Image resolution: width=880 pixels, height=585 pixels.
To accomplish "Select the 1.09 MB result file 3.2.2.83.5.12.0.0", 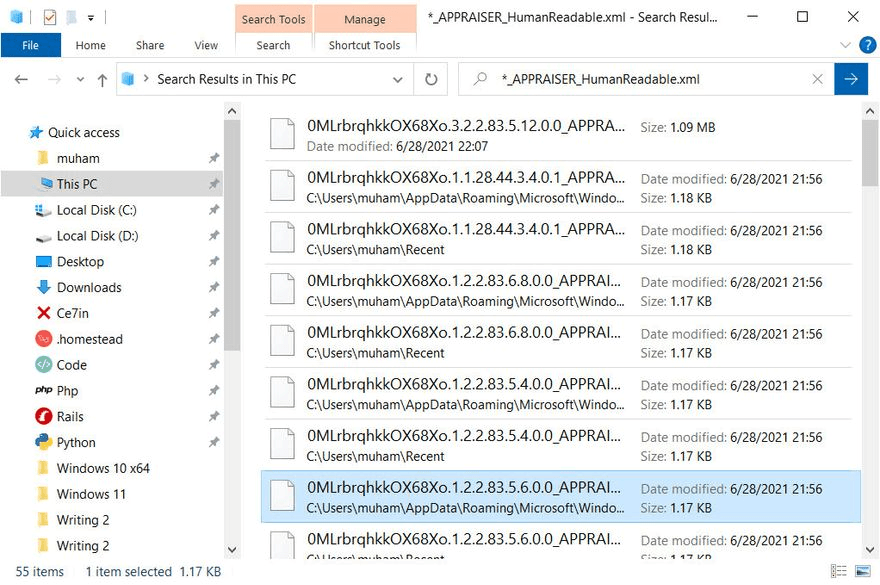I will [560, 135].
